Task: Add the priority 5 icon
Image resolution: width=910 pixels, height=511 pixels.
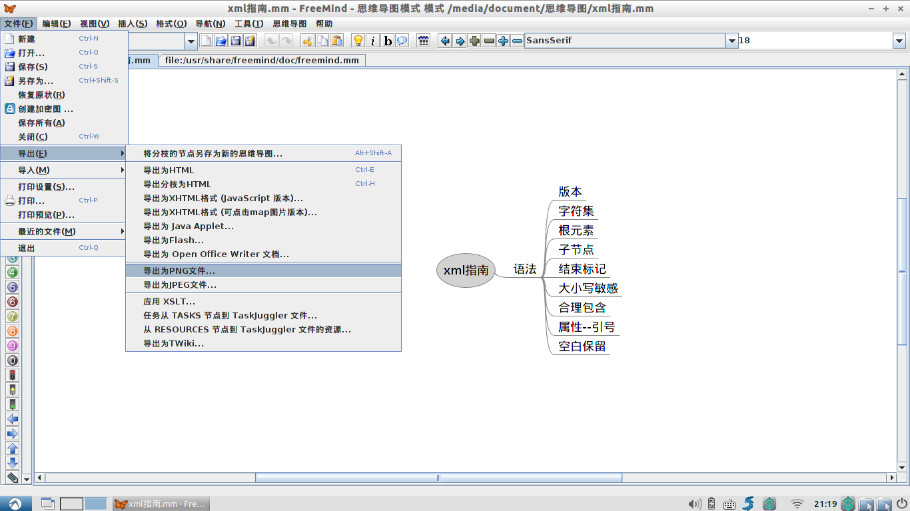Action: (x=12, y=287)
